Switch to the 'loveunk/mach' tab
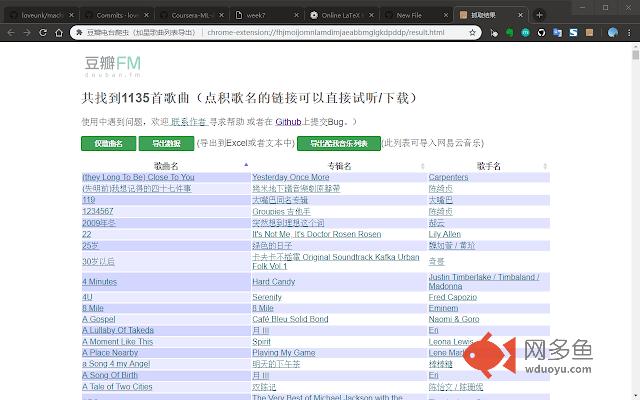The image size is (640, 400). coord(41,15)
